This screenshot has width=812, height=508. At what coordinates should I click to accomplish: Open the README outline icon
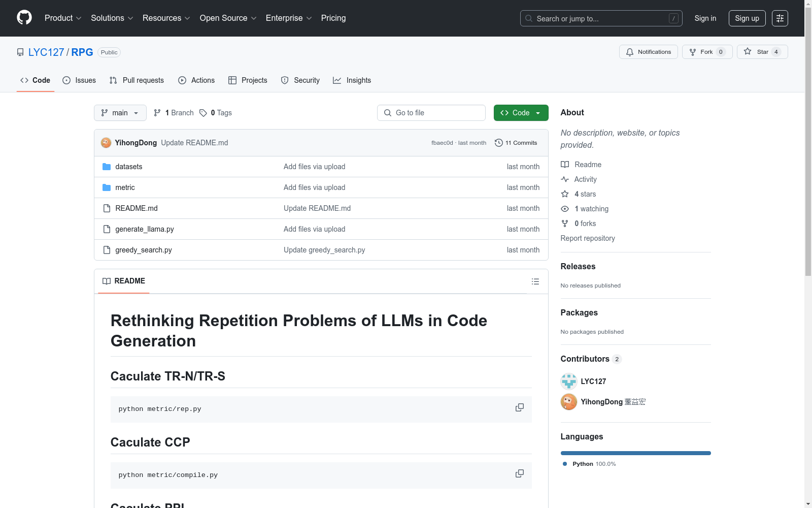tap(535, 281)
